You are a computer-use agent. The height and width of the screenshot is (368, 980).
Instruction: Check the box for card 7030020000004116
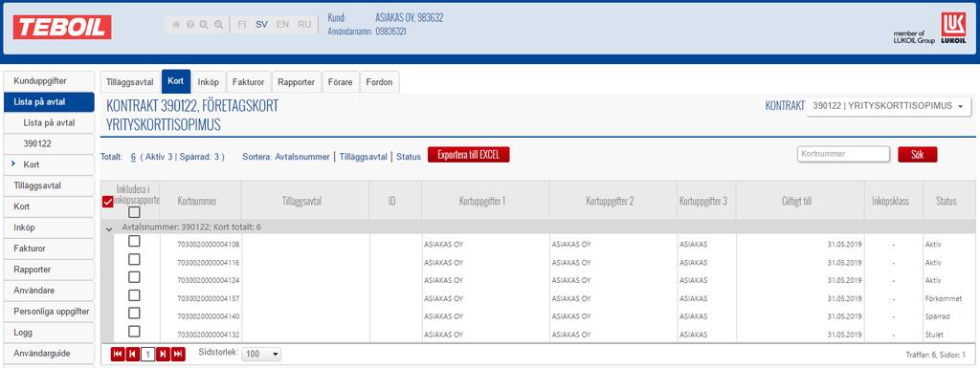[x=134, y=259]
